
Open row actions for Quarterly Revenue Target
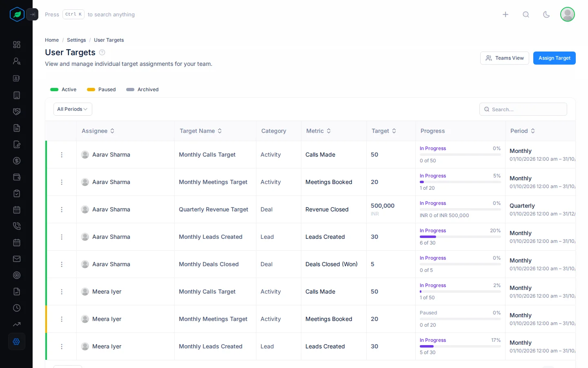pos(62,209)
